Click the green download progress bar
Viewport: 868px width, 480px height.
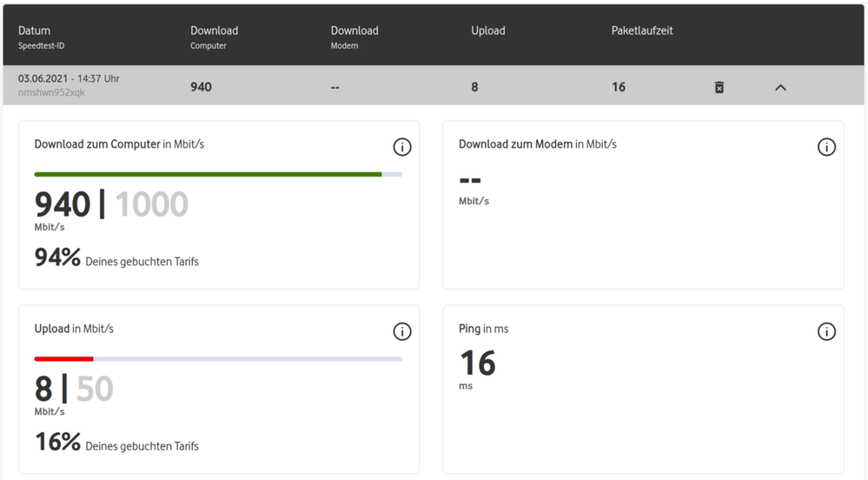(209, 174)
